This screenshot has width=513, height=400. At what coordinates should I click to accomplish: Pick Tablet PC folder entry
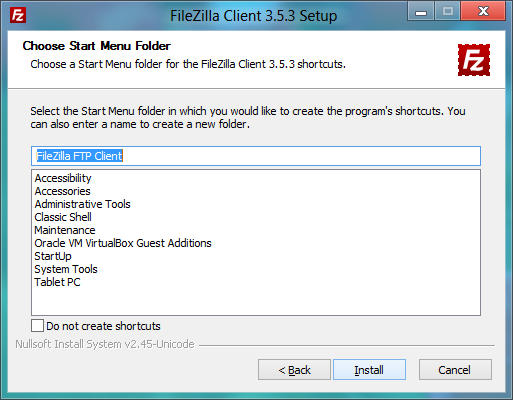[57, 282]
